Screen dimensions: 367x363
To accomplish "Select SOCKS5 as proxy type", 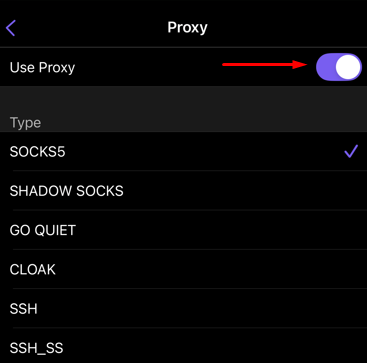I will coord(183,152).
